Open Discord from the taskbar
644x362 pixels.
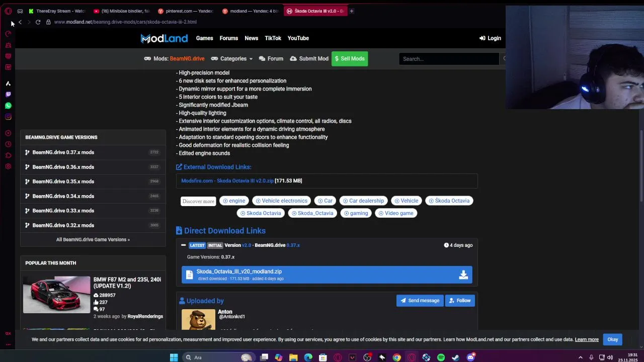tap(470, 357)
